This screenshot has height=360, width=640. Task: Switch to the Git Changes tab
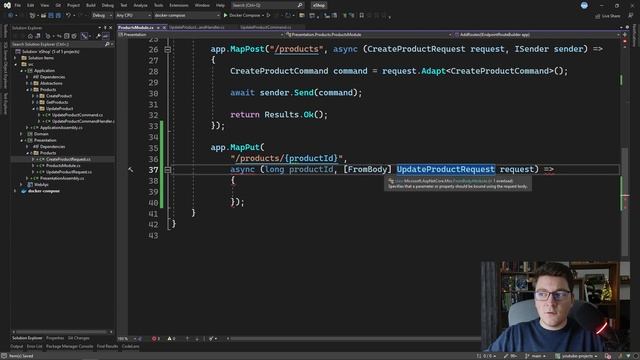pos(78,338)
